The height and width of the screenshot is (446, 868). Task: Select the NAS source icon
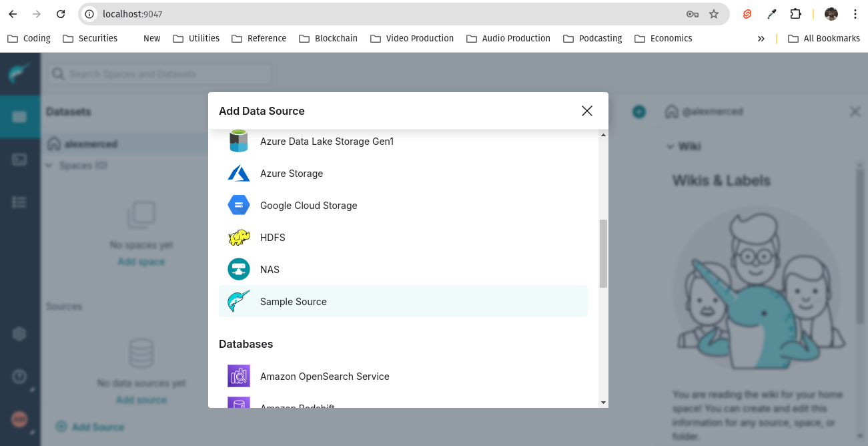238,270
